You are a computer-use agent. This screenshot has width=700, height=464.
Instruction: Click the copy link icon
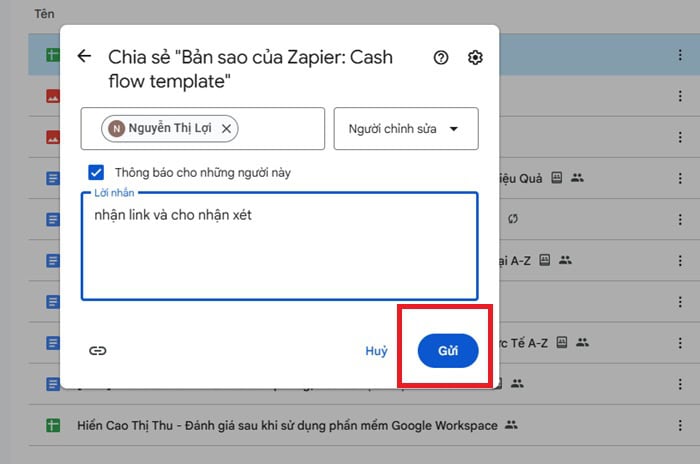[x=97, y=350]
